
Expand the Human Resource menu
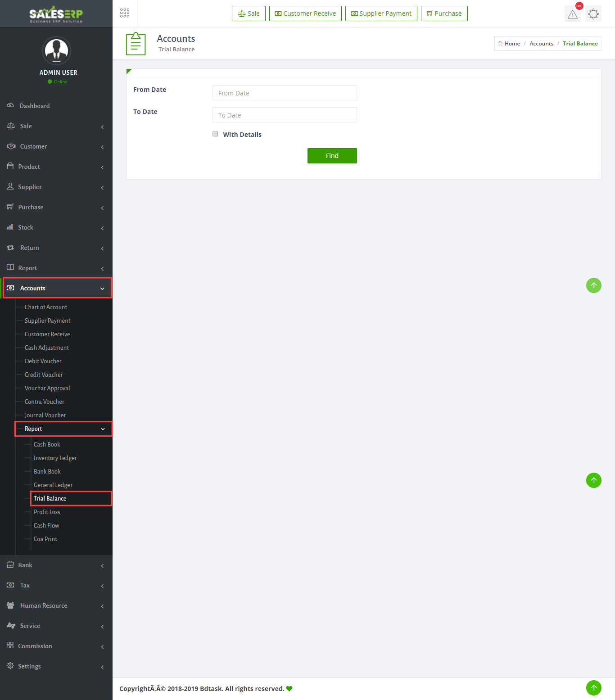[x=56, y=605]
